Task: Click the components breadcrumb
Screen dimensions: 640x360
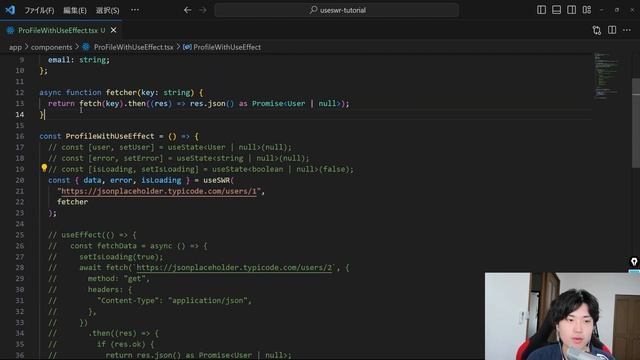Action: [x=51, y=47]
